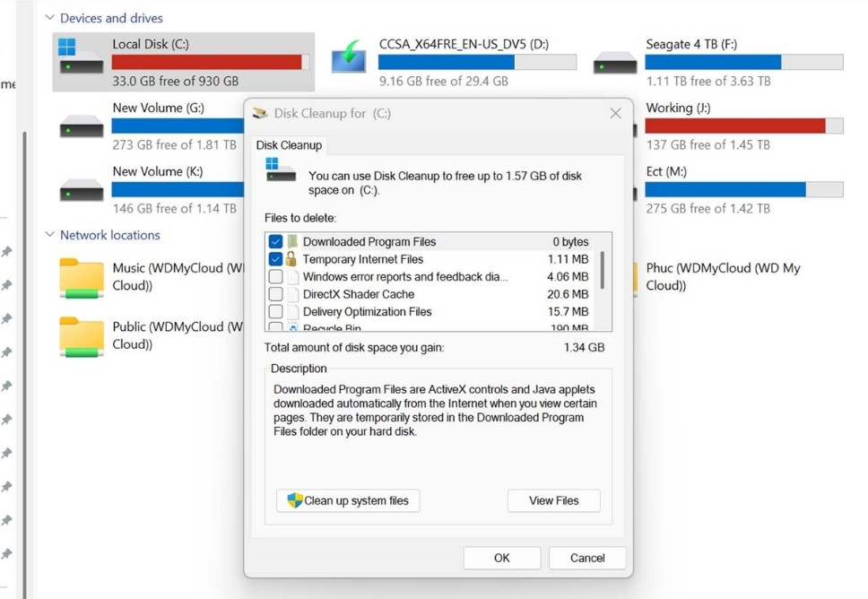The height and width of the screenshot is (599, 868).
Task: Enable the DirectX Shader Cache checkbox
Action: click(x=274, y=294)
